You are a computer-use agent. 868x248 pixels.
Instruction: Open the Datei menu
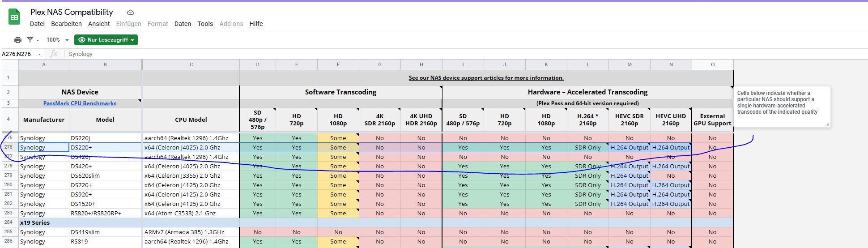[37, 24]
